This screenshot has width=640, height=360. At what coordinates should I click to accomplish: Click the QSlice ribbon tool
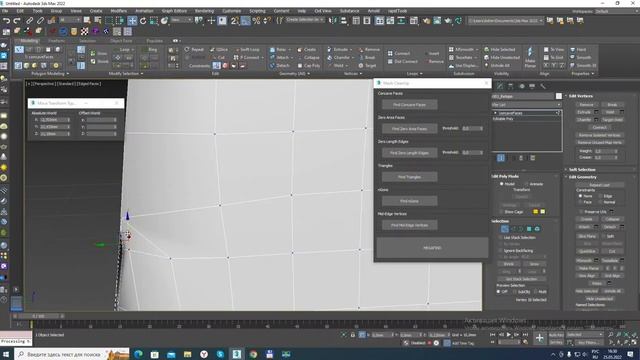pyautogui.click(x=219, y=49)
